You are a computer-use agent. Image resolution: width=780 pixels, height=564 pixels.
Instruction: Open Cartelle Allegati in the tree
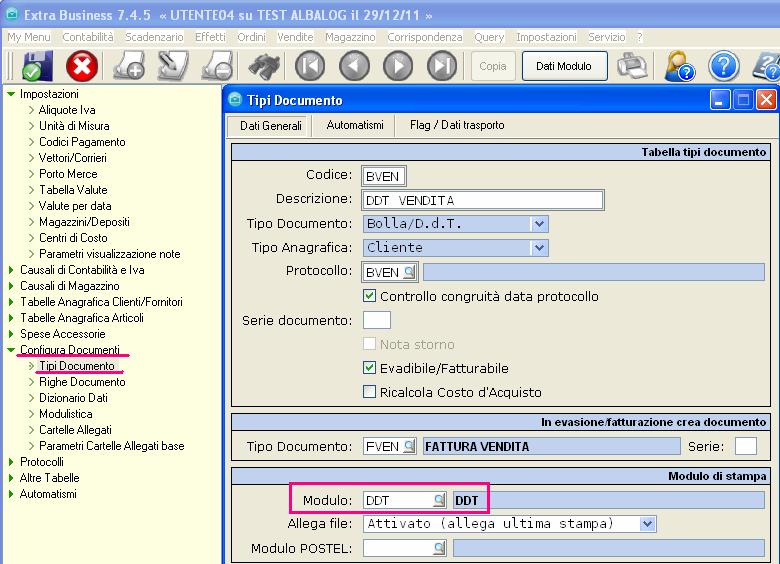(x=75, y=430)
